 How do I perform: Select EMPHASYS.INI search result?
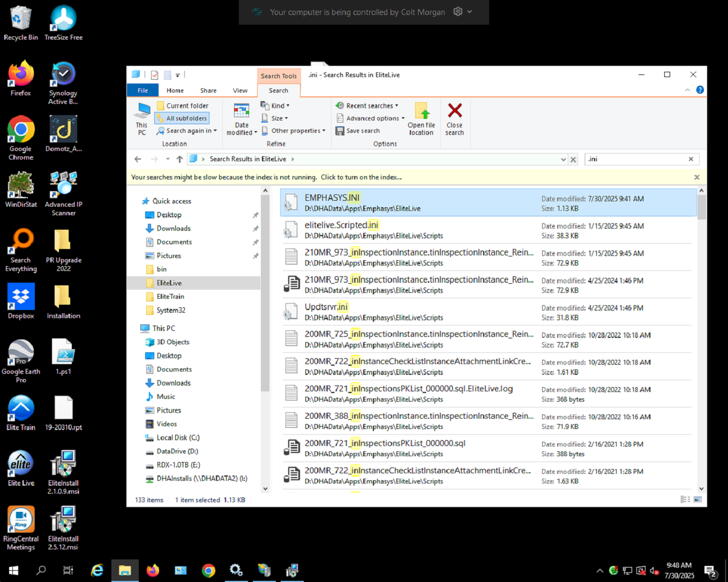488,202
